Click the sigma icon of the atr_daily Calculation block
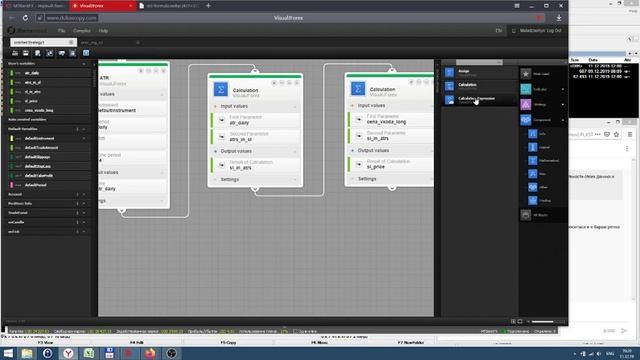640x360 pixels. coord(221,89)
